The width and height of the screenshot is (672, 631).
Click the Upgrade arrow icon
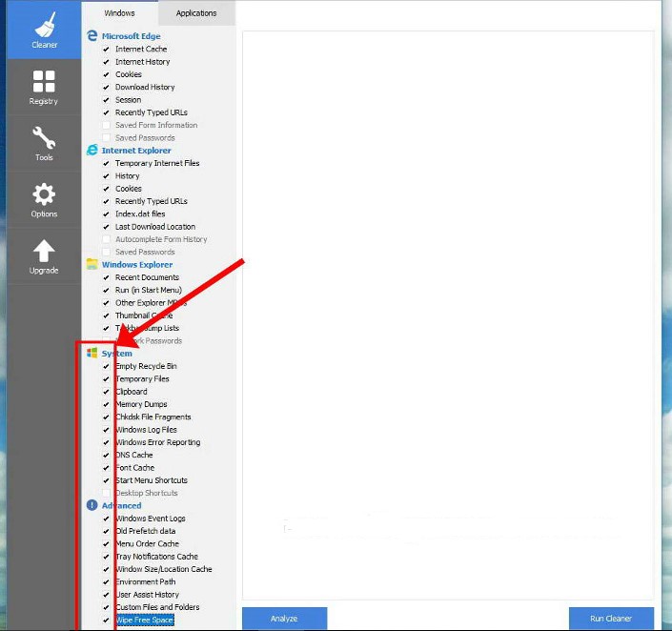click(x=44, y=251)
